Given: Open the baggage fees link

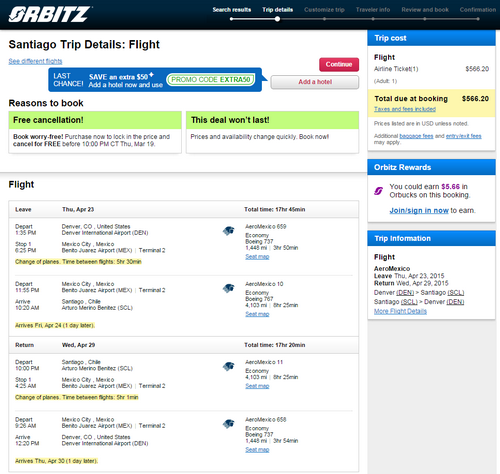Looking at the screenshot, I should point(416,136).
